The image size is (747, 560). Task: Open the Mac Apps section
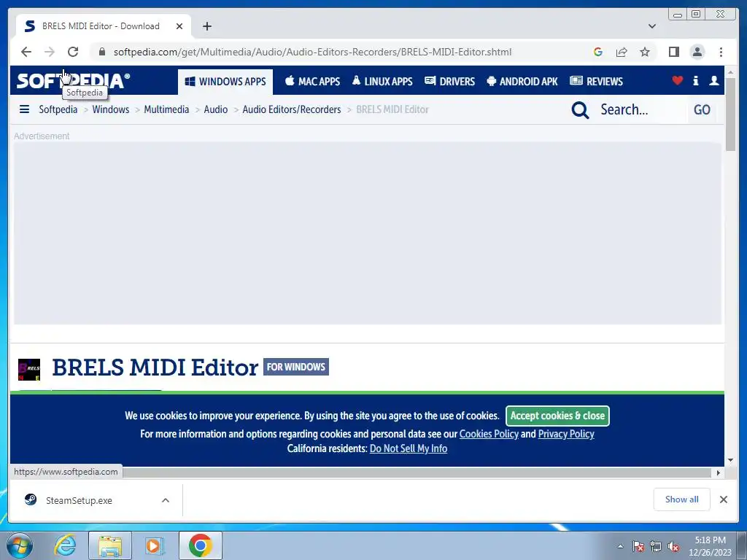tap(312, 82)
